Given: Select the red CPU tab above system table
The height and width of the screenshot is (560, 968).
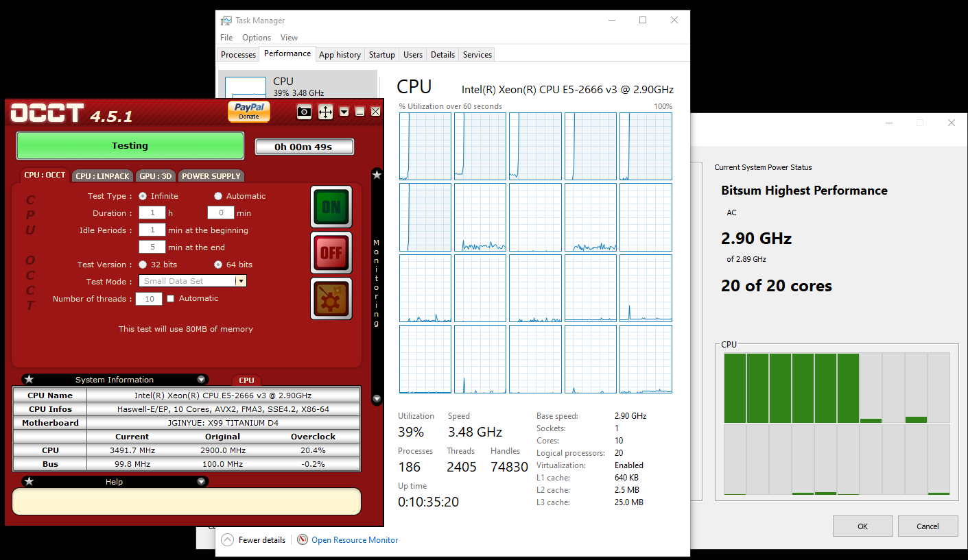Looking at the screenshot, I should (247, 380).
